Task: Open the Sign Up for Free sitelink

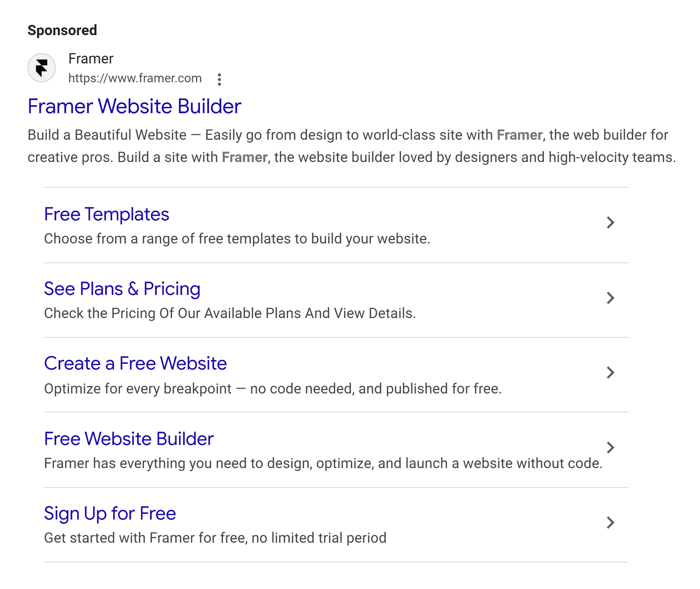Action: pos(110,513)
